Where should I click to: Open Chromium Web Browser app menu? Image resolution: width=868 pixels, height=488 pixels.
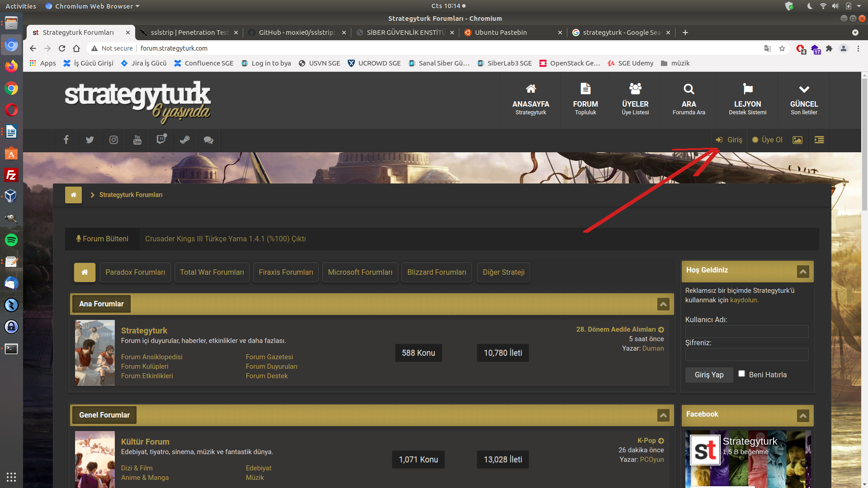93,6
